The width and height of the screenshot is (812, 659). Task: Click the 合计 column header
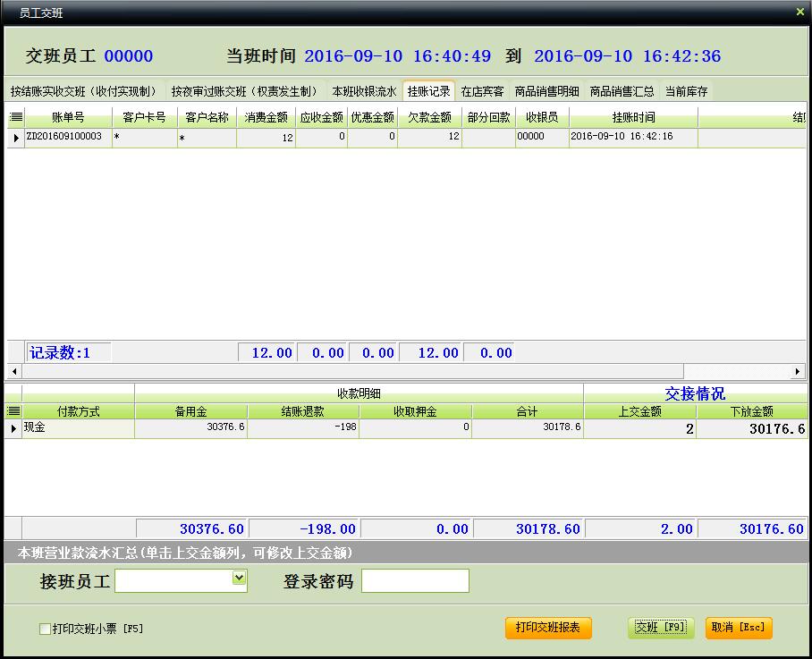click(x=528, y=411)
